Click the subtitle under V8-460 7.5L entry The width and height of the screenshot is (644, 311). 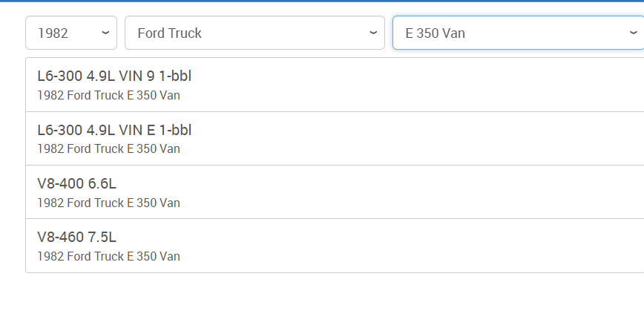(108, 257)
